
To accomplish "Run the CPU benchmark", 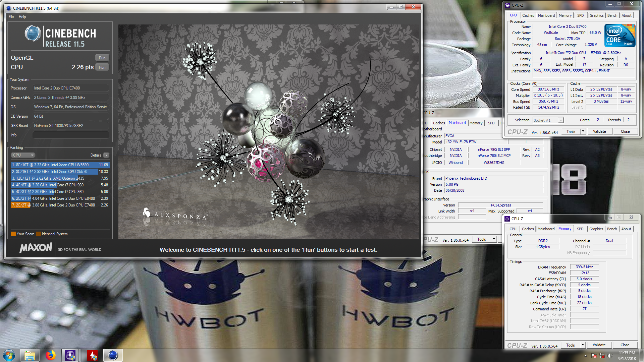I will tap(102, 67).
